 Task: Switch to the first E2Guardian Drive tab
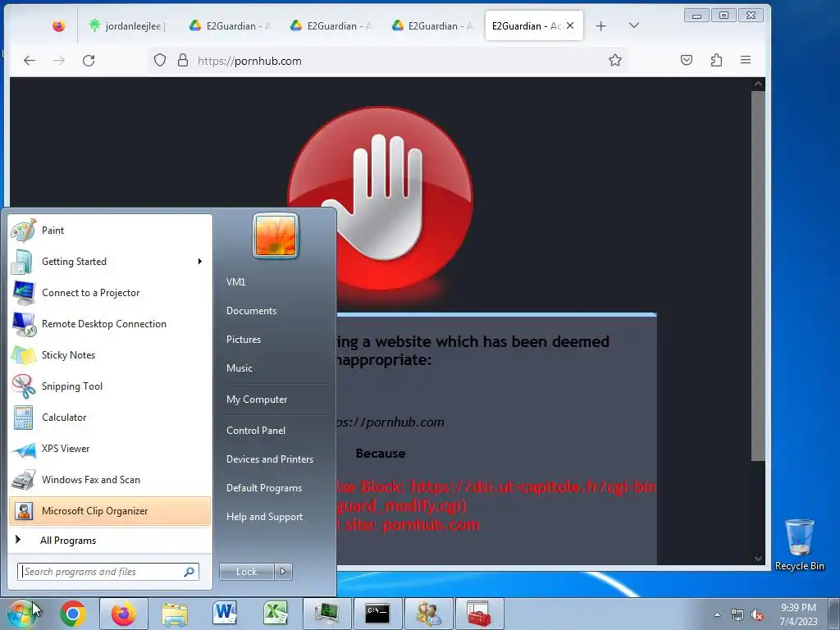(231, 25)
